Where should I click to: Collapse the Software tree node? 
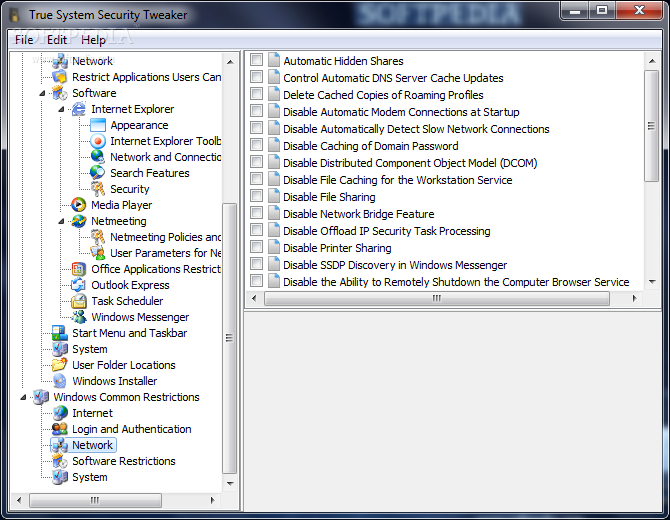click(x=42, y=93)
